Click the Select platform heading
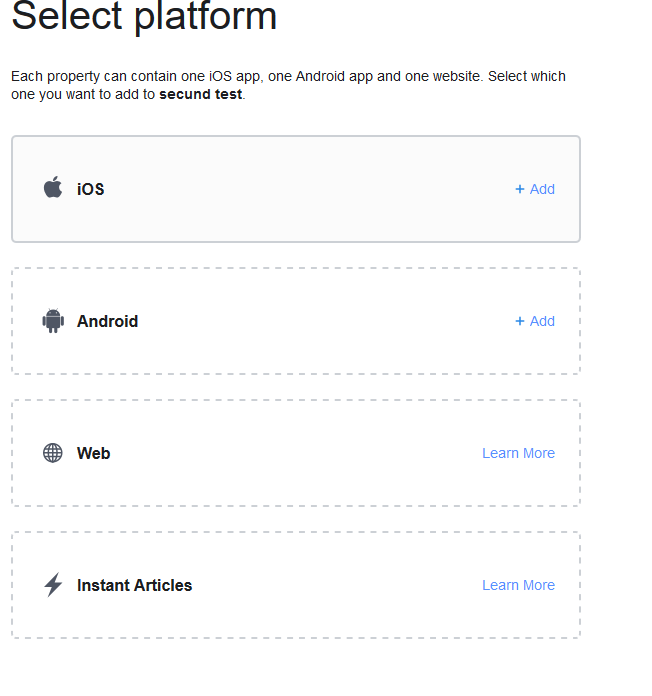Image resolution: width=652 pixels, height=696 pixels. (144, 17)
